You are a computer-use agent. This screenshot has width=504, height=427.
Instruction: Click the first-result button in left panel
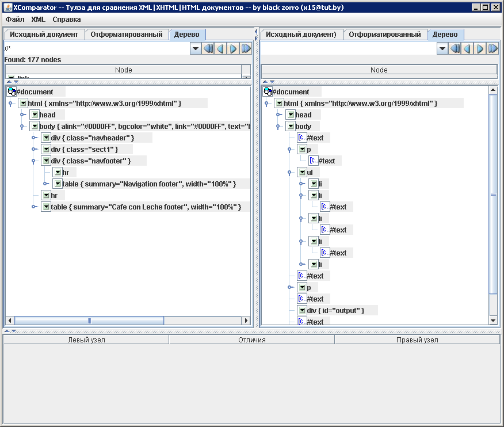[208, 49]
